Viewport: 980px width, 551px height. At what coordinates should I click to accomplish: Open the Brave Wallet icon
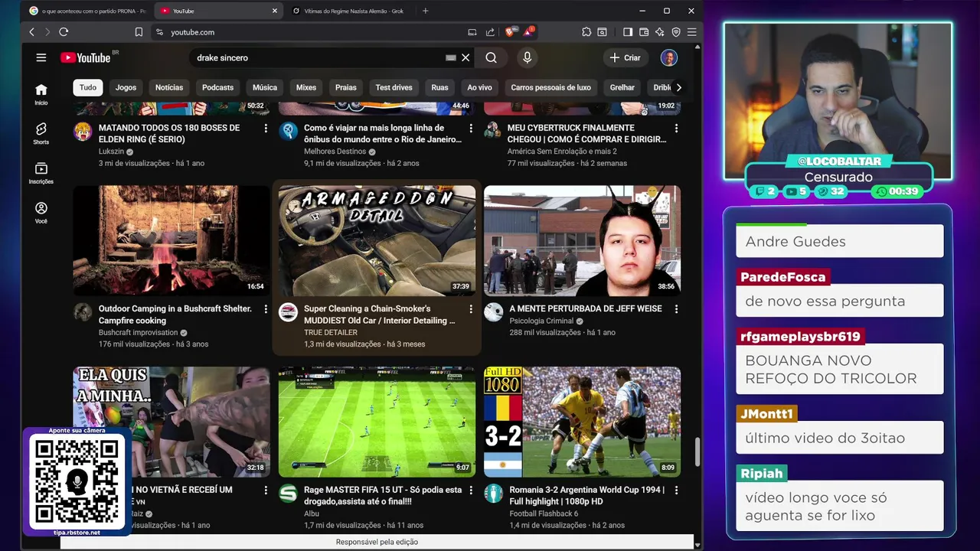coord(644,32)
